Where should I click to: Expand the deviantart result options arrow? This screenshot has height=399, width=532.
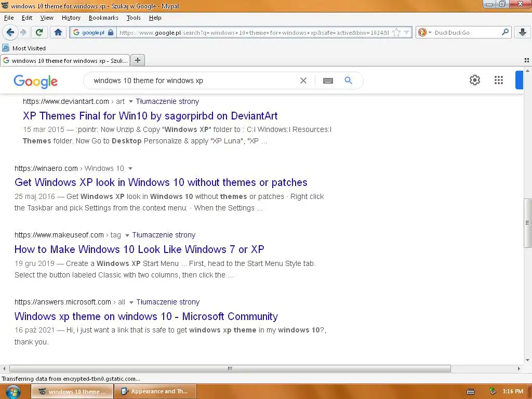coord(130,102)
